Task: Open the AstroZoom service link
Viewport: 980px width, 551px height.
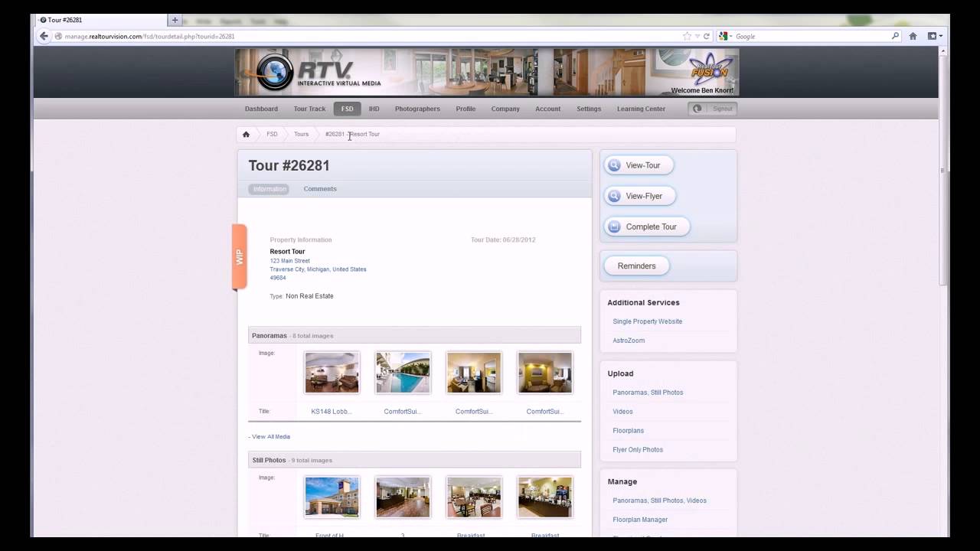Action: [x=629, y=341]
